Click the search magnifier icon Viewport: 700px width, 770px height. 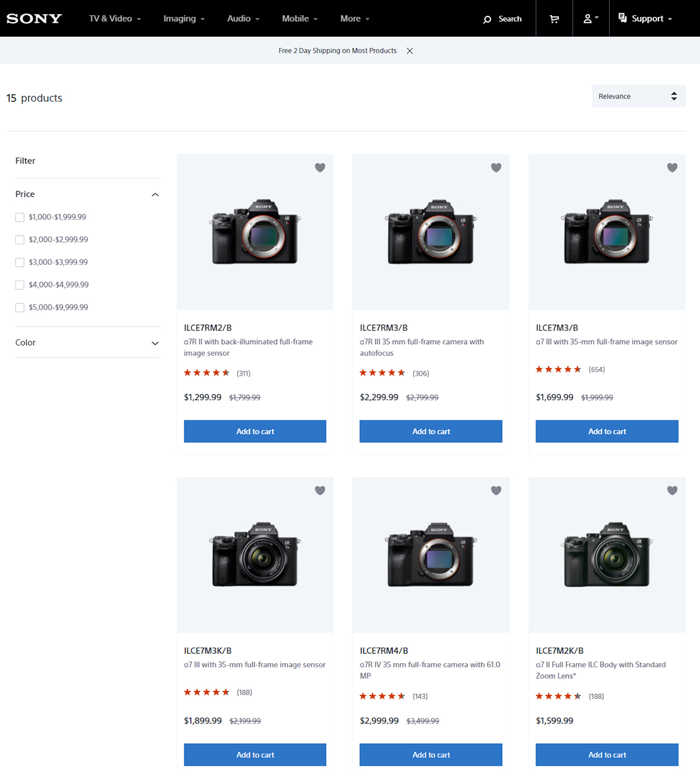[487, 19]
